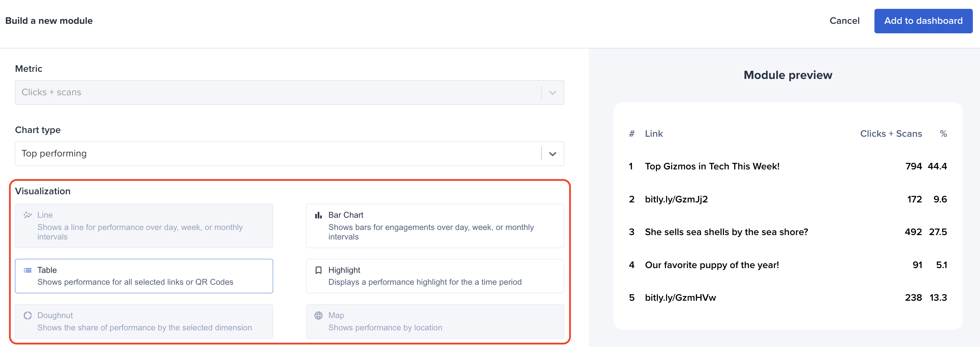Click the Map globe icon

pos(318,315)
